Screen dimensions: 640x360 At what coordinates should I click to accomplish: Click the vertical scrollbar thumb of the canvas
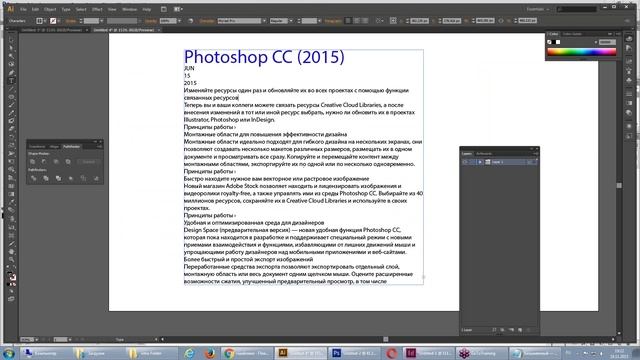pyautogui.click(x=619, y=185)
